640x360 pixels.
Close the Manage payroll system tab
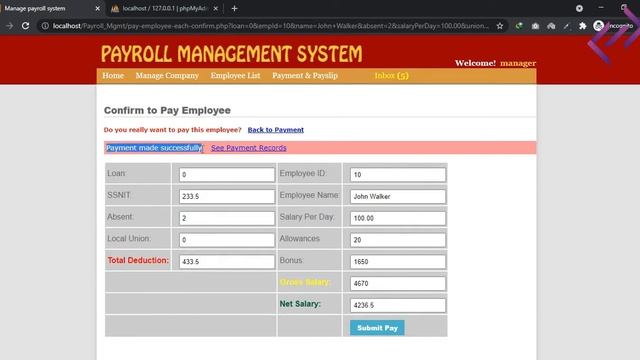pos(98,8)
